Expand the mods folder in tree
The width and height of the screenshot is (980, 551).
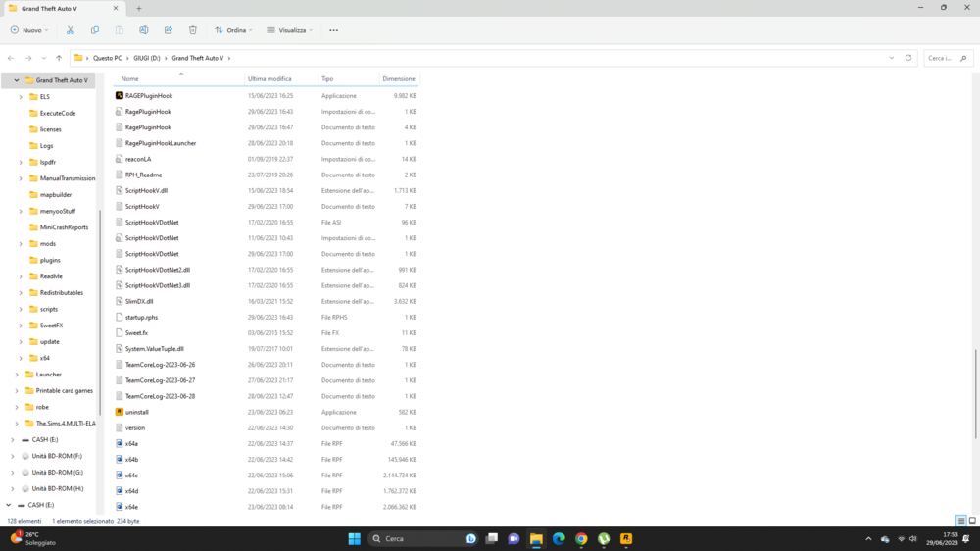21,244
